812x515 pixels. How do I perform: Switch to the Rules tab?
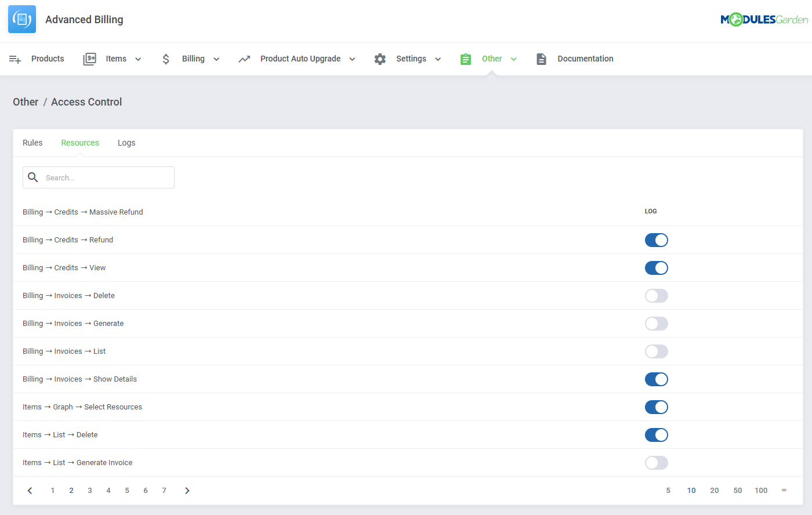32,143
